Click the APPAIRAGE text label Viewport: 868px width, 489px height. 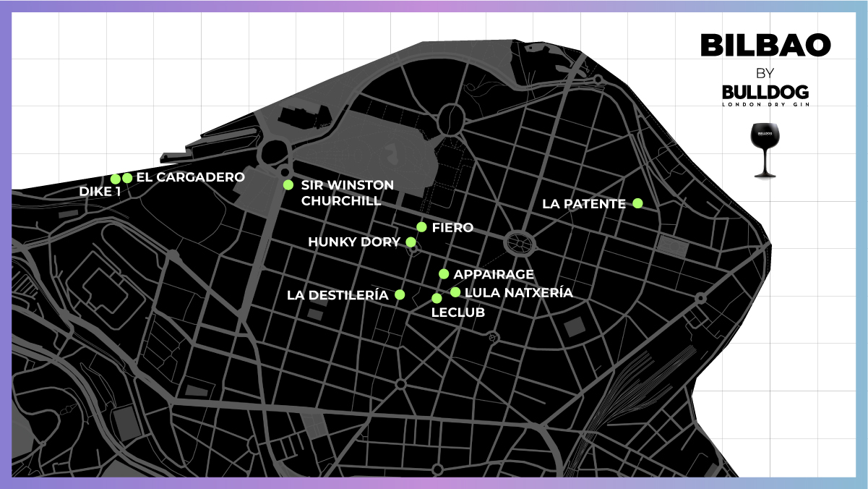494,275
